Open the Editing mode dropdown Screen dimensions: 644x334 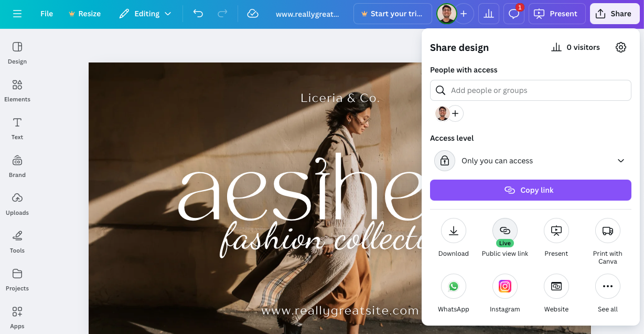click(145, 14)
